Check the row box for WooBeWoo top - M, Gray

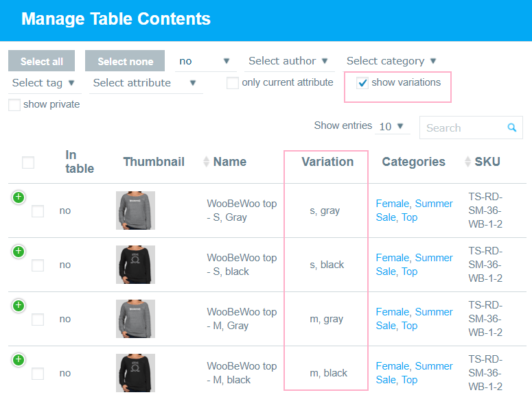click(38, 320)
